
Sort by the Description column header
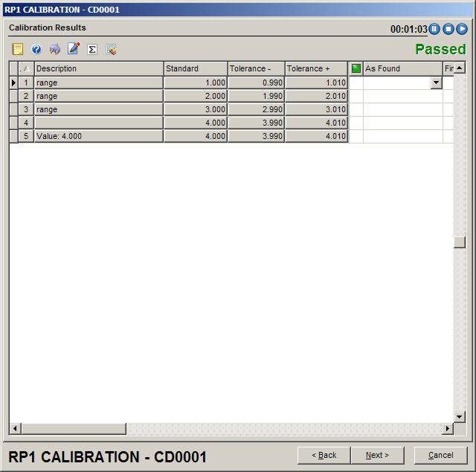pos(99,68)
